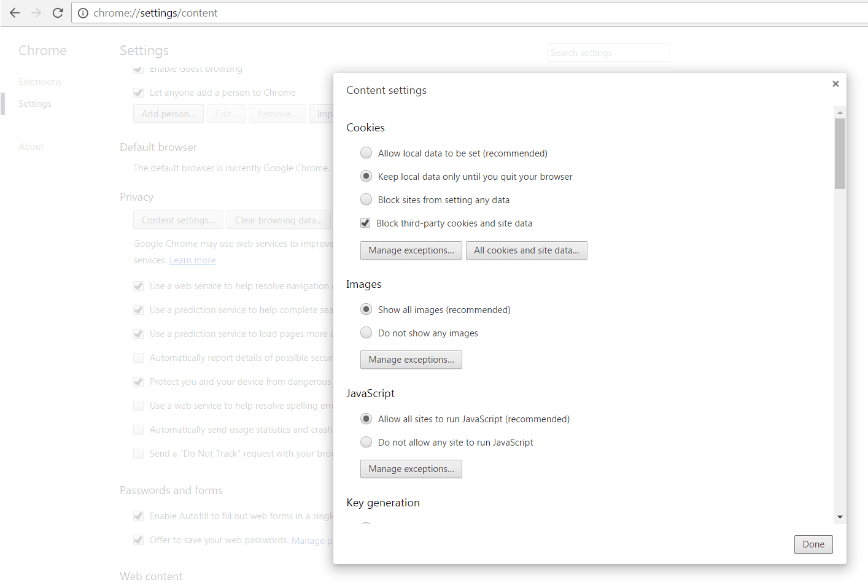The height and width of the screenshot is (588, 868).
Task: Toggle web service to resolve navigation errors checkbox
Action: point(138,286)
